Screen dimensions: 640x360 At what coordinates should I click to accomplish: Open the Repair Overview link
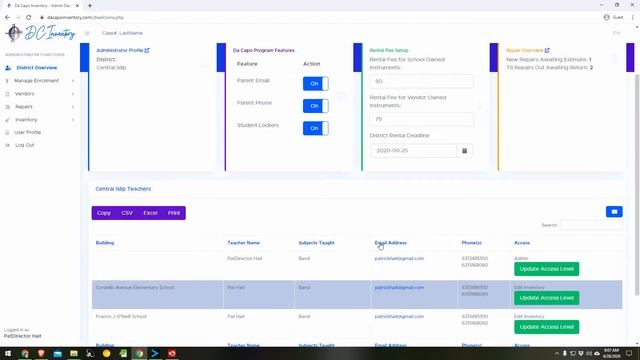point(524,50)
